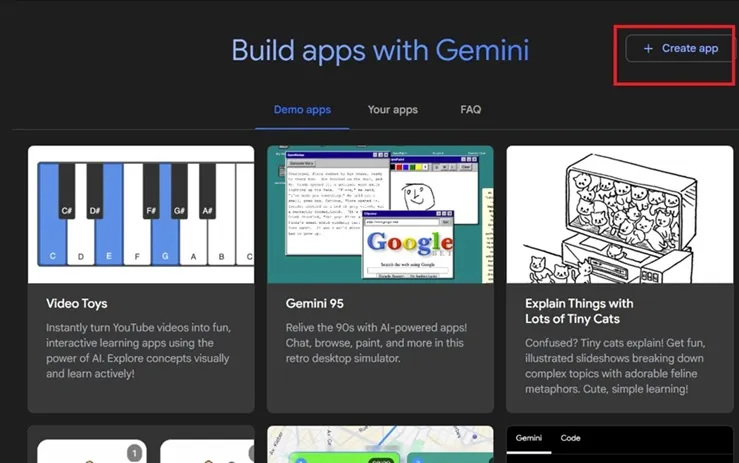Open the FAQ tab
This screenshot has height=463, width=739.
(470, 110)
